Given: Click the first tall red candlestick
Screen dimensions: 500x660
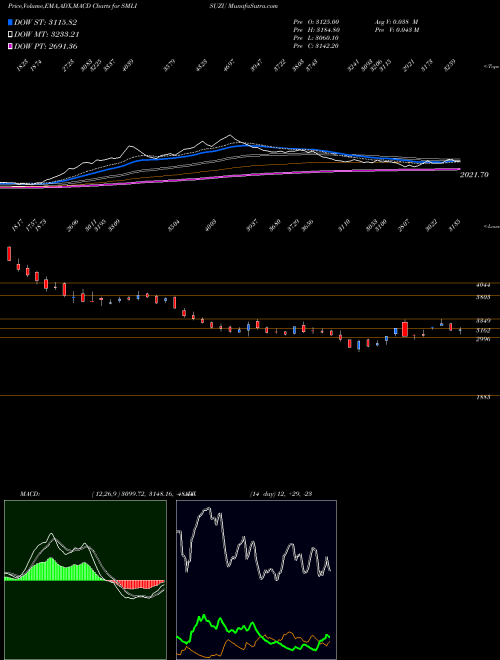Looking at the screenshot, I should click(9, 254).
